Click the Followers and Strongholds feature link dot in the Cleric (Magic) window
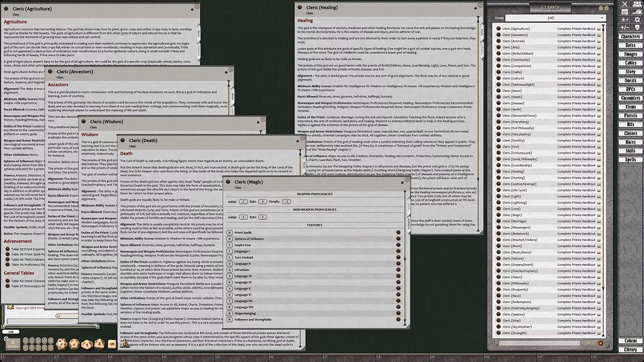Viewport: 644px width, 362px height. pos(398,319)
